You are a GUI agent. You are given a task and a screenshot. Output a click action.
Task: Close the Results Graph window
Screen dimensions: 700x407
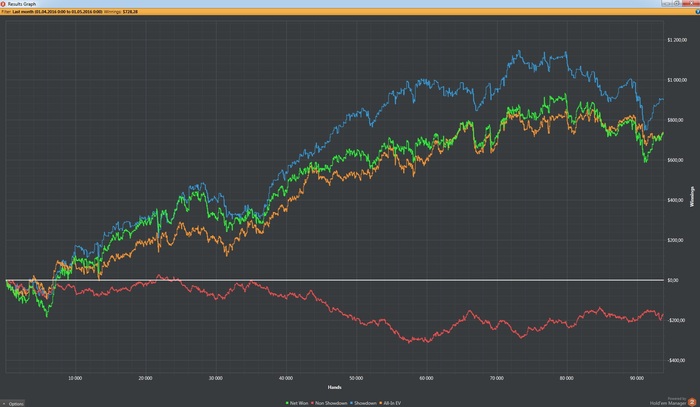tap(690, 3)
